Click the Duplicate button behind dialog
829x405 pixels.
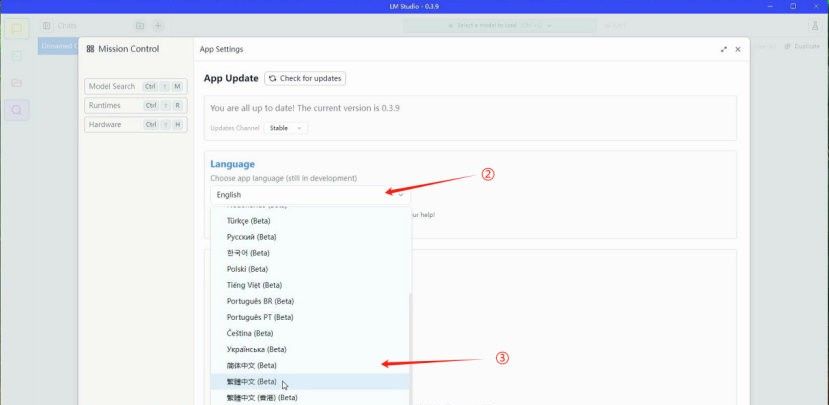click(x=802, y=47)
